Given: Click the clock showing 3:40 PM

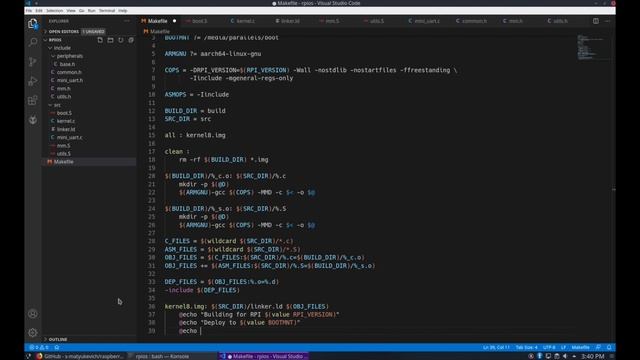Looking at the screenshot, I should click(x=592, y=356).
